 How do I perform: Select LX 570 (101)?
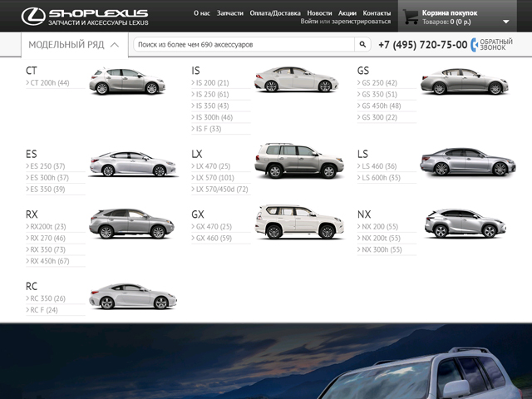(x=214, y=178)
